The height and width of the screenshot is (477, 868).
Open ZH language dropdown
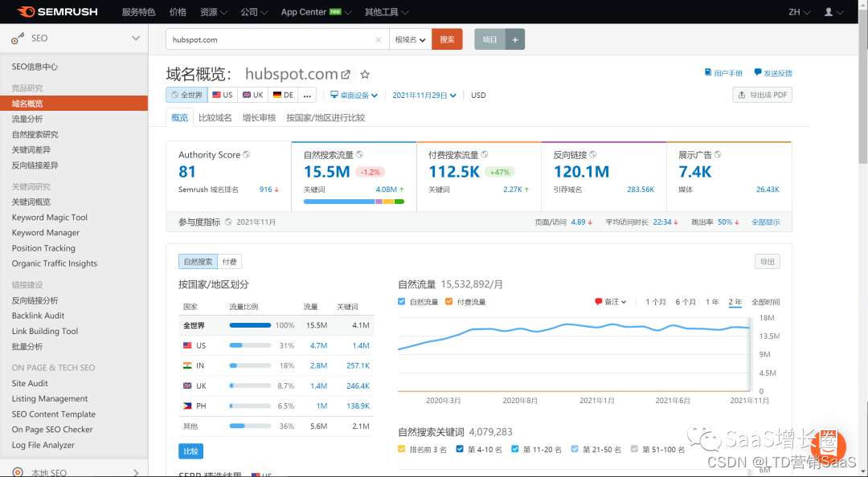coord(800,11)
